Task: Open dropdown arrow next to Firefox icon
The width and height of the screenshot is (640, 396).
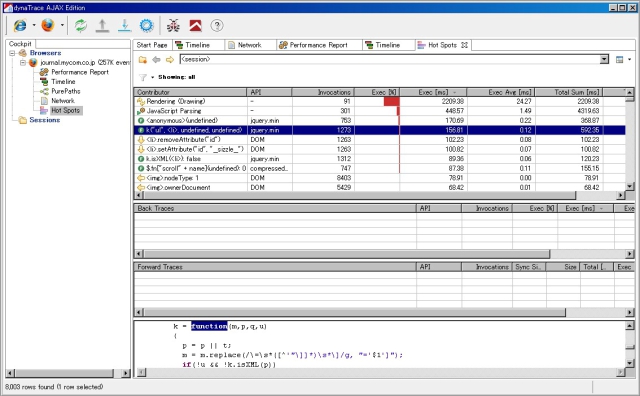Action: tap(62, 25)
